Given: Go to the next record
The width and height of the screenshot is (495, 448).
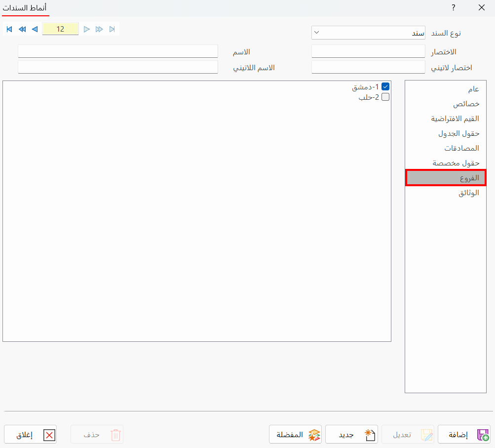Looking at the screenshot, I should tap(86, 29).
